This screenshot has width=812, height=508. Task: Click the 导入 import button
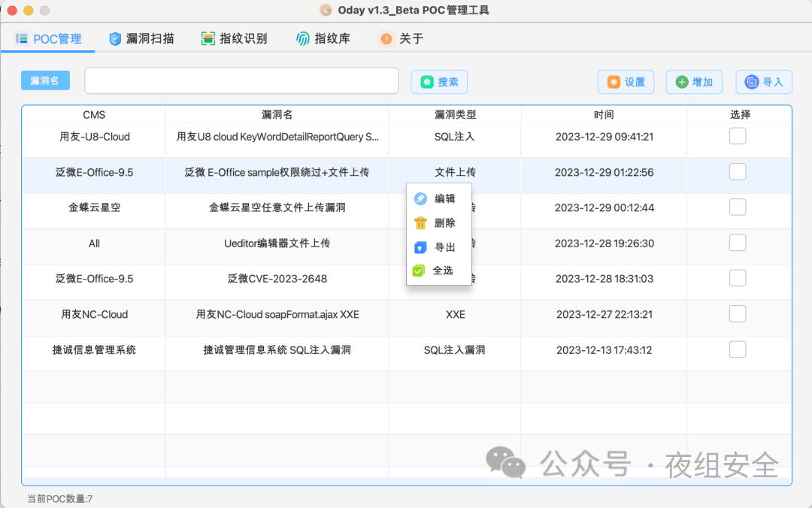(764, 82)
